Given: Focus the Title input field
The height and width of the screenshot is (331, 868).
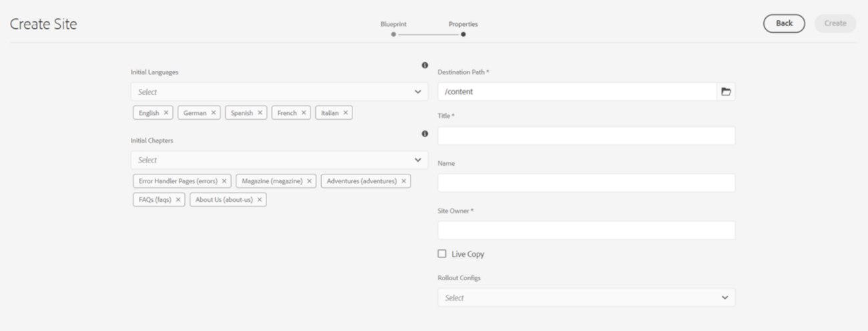Looking at the screenshot, I should point(586,136).
